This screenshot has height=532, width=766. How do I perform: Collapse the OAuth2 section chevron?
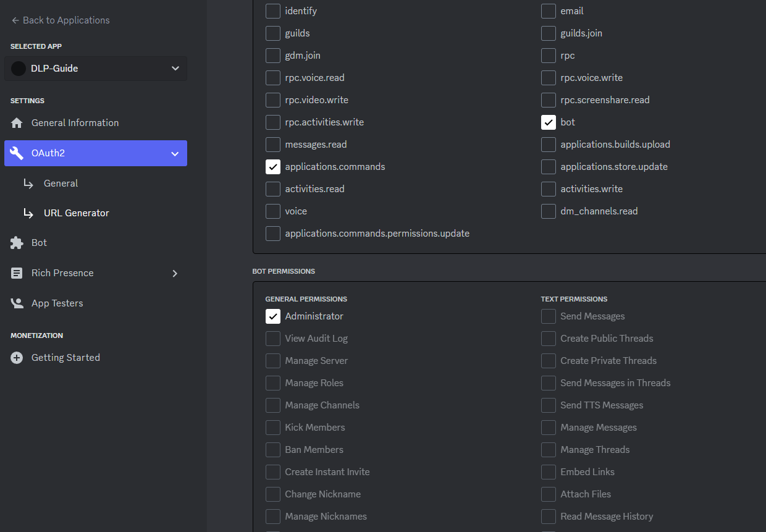point(175,153)
